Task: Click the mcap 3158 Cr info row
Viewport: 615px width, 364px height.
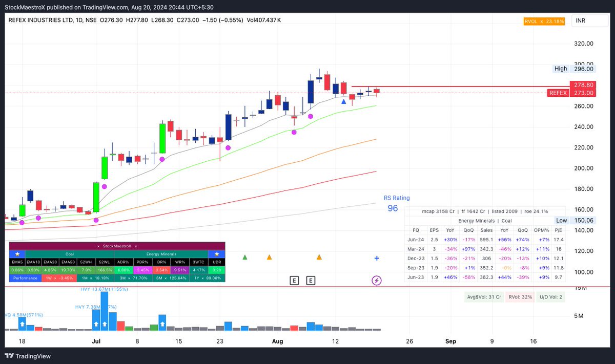Action: 485,211
